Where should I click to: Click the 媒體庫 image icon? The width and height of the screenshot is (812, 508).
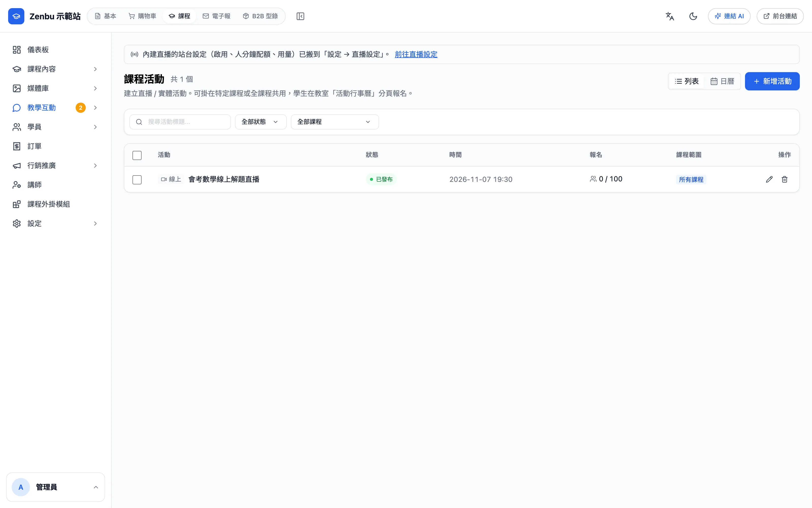(17, 88)
